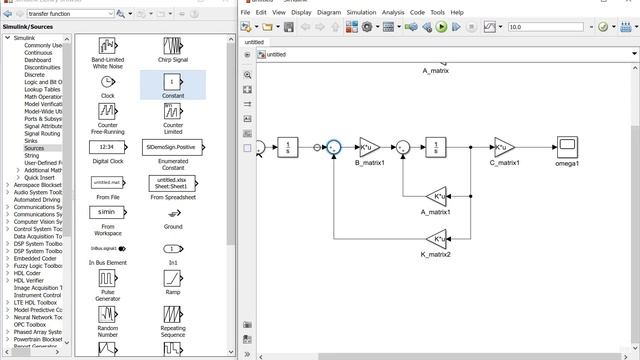Select the Band-Limited White Noise block
Viewport: 640px width, 360px height.
click(x=107, y=46)
